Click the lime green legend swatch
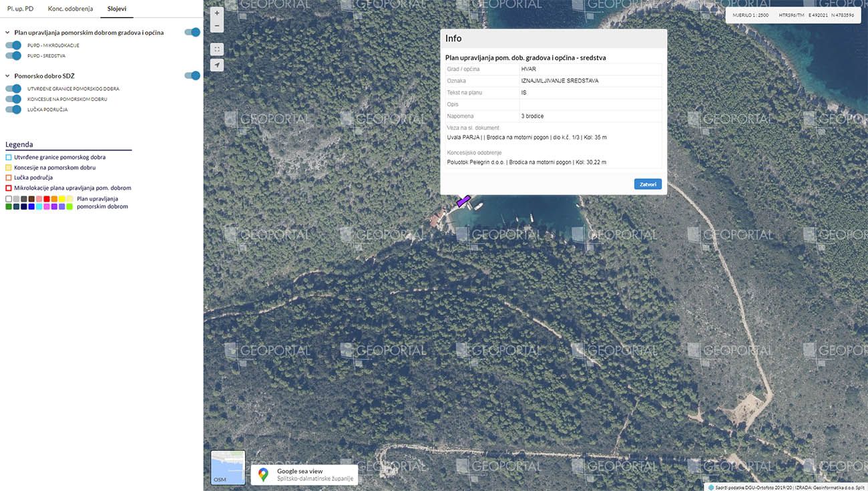The image size is (868, 491). pyautogui.click(x=69, y=207)
